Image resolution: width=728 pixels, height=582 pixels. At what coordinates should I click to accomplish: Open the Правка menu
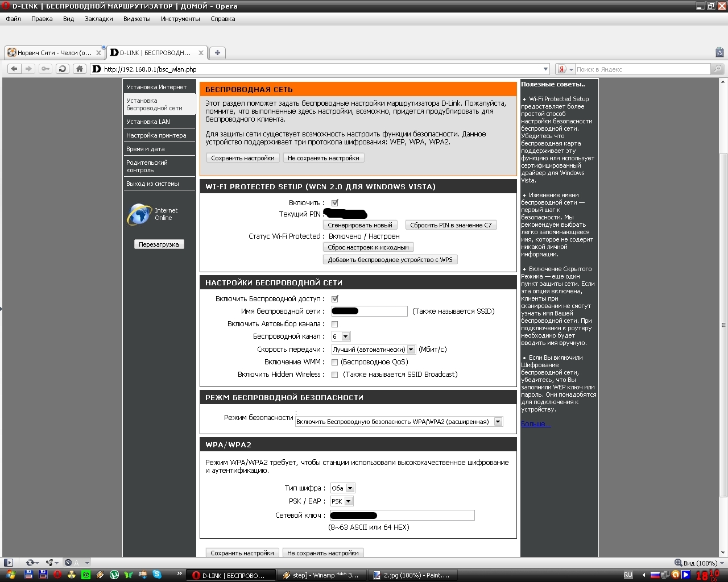tap(42, 19)
